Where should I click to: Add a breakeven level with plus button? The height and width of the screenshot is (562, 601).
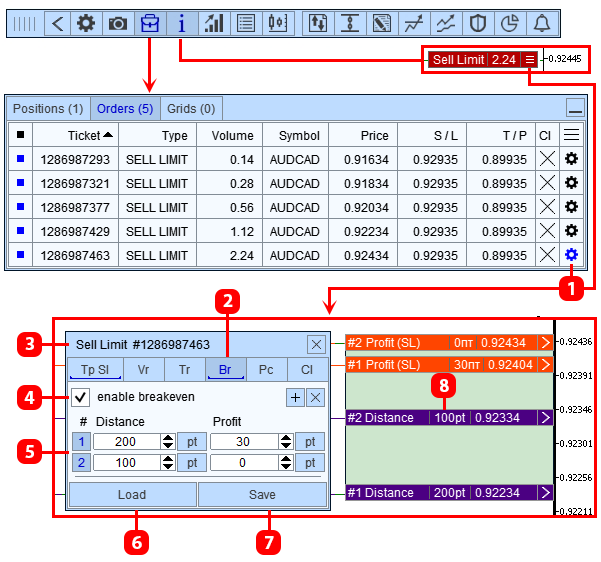click(x=295, y=397)
